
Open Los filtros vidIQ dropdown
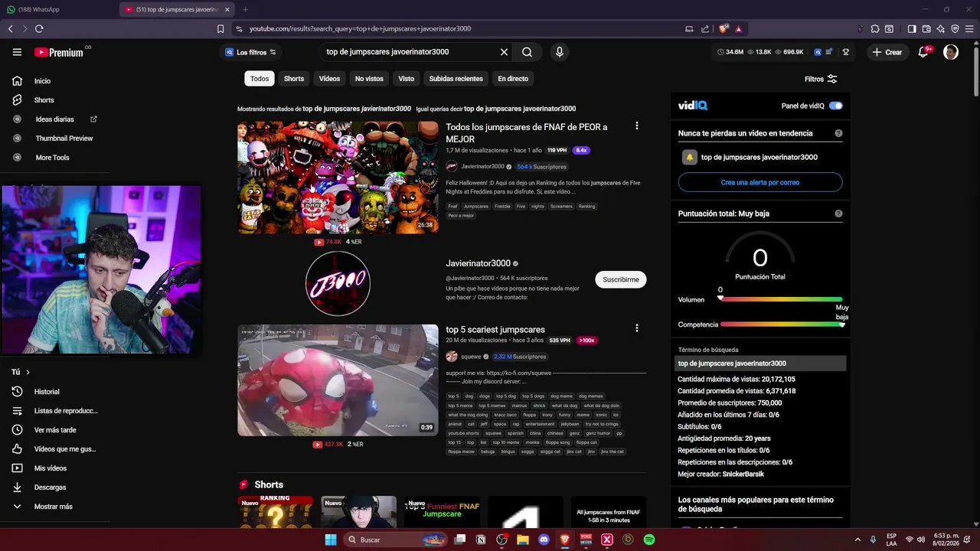[250, 52]
